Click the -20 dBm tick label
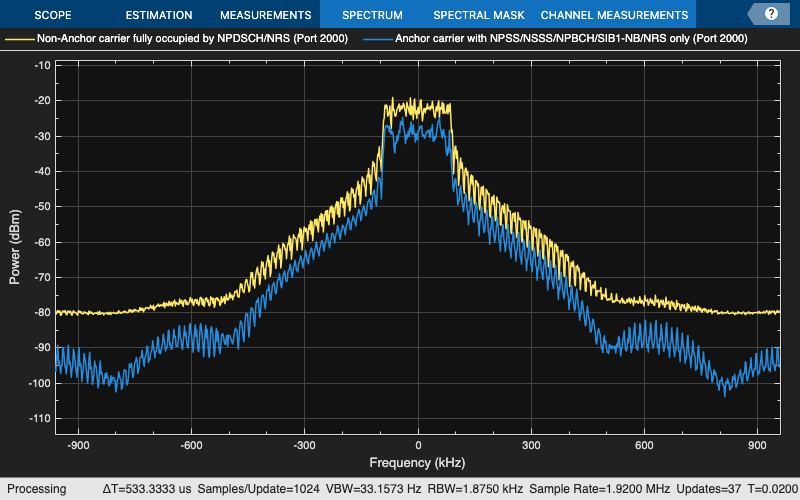Viewport: 800px width, 500px height. tap(42, 101)
